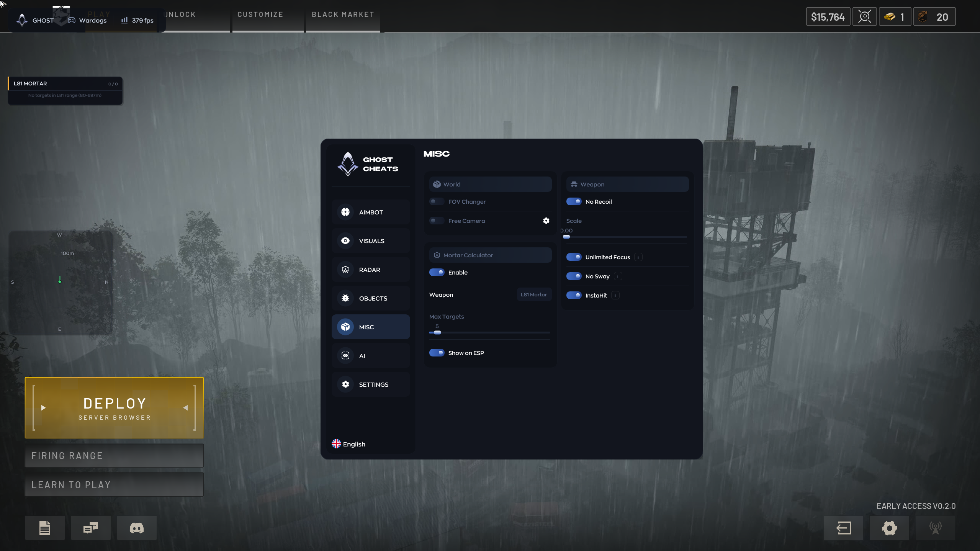Click the exit game icon
Viewport: 980px width, 551px height.
[x=843, y=528]
